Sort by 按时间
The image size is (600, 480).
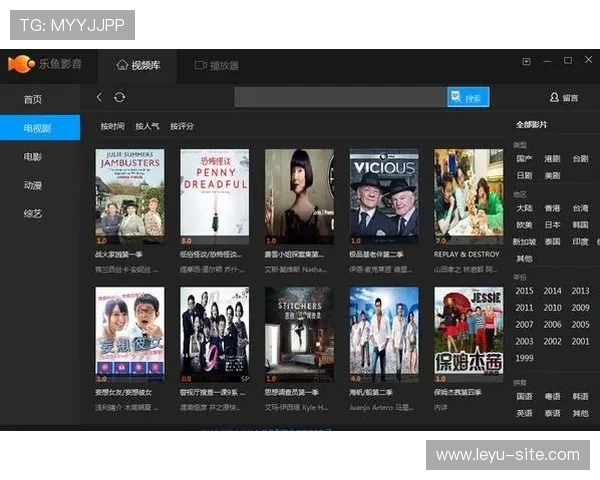pos(112,126)
